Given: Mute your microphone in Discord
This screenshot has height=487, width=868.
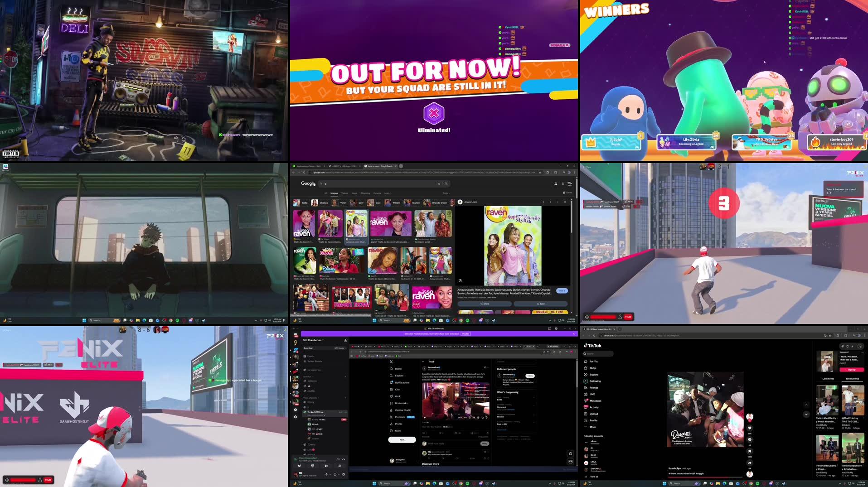Looking at the screenshot, I should [x=327, y=474].
